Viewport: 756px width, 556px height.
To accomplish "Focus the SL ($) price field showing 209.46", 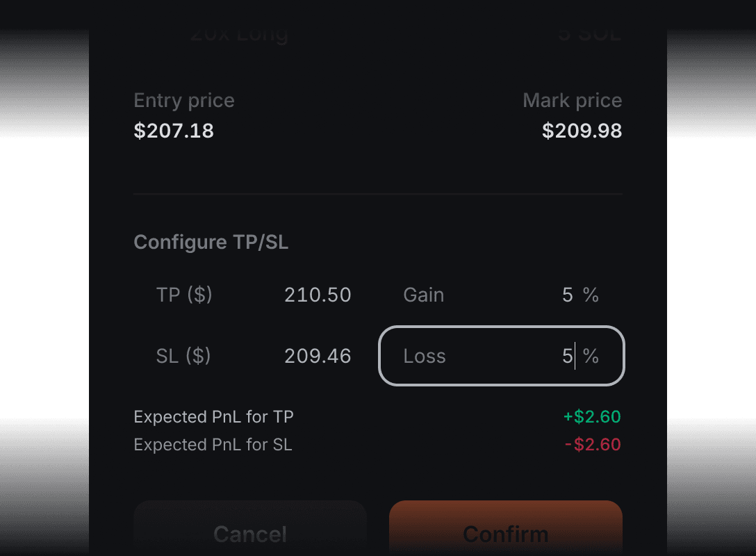I will (x=318, y=357).
